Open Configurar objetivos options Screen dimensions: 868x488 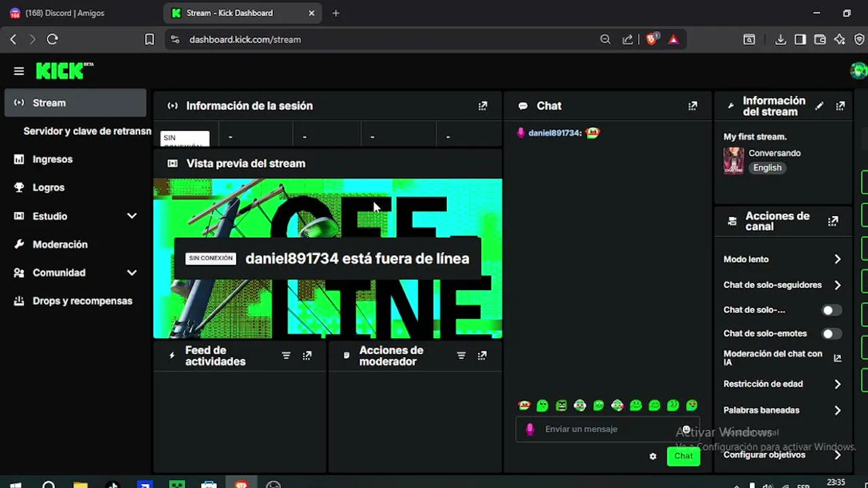783,455
